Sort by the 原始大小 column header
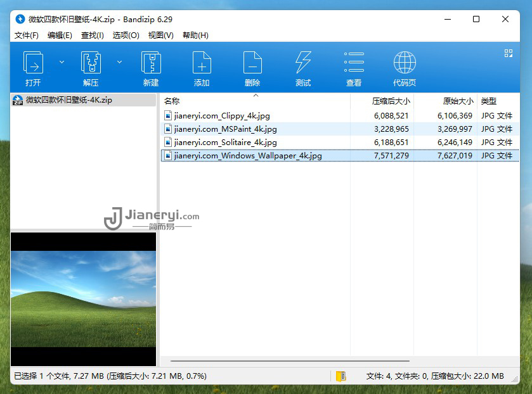This screenshot has height=394, width=532. (x=458, y=101)
